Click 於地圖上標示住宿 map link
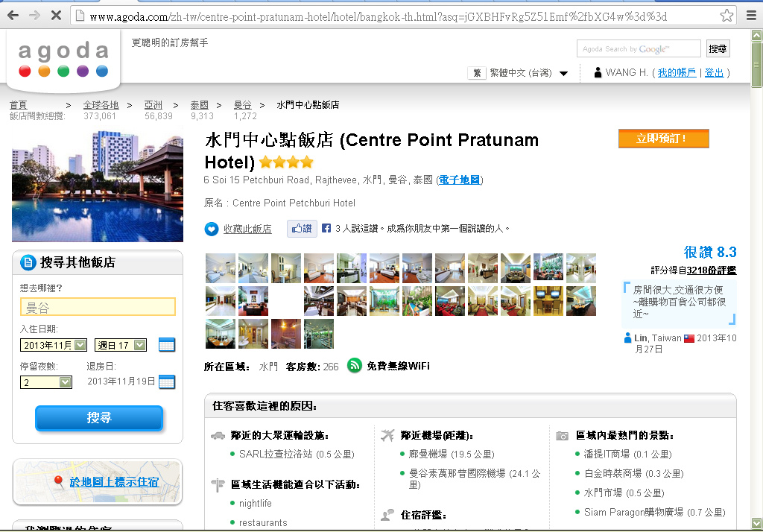The height and width of the screenshot is (532, 763). coord(114,482)
